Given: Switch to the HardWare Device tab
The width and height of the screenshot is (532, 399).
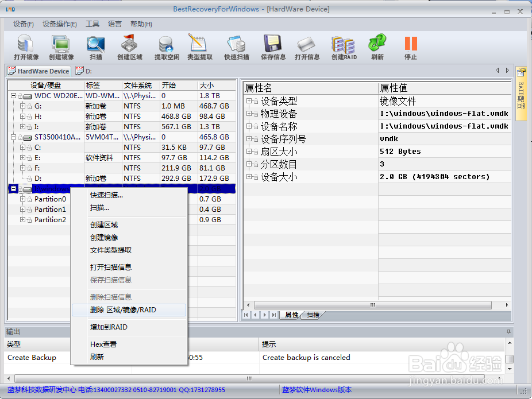Looking at the screenshot, I should pos(38,71).
